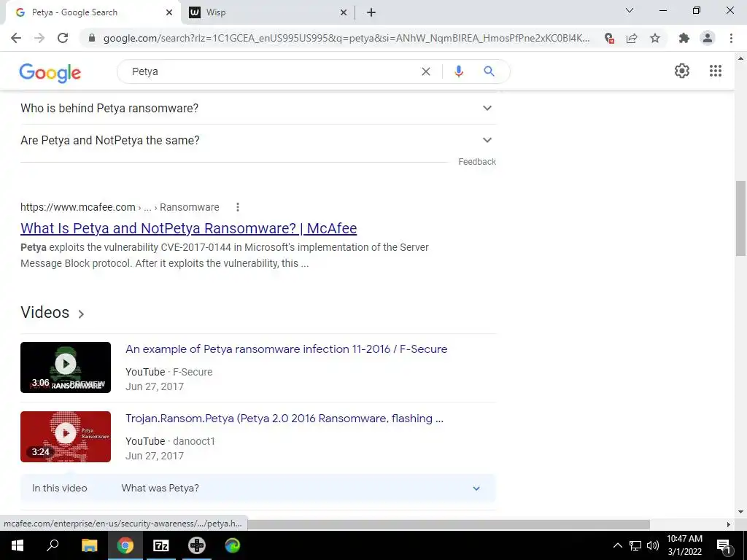This screenshot has width=747, height=560.
Task: Open 7-Zip from the taskbar
Action: (x=160, y=545)
